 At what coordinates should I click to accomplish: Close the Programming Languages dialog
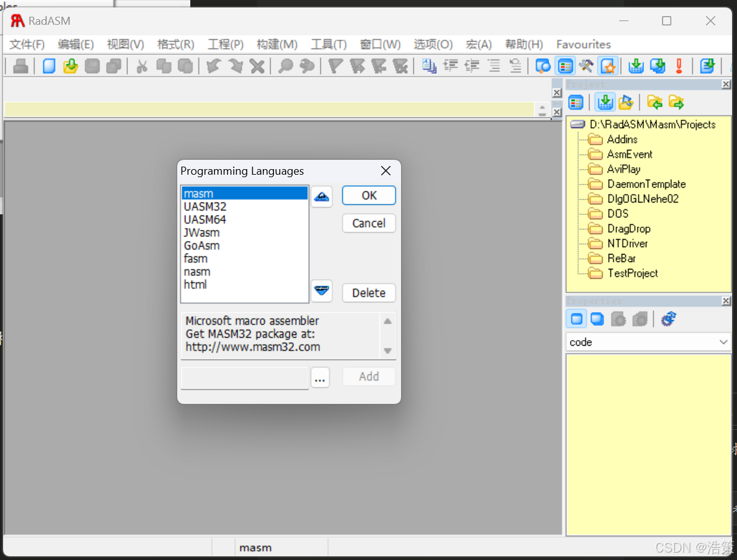[386, 170]
